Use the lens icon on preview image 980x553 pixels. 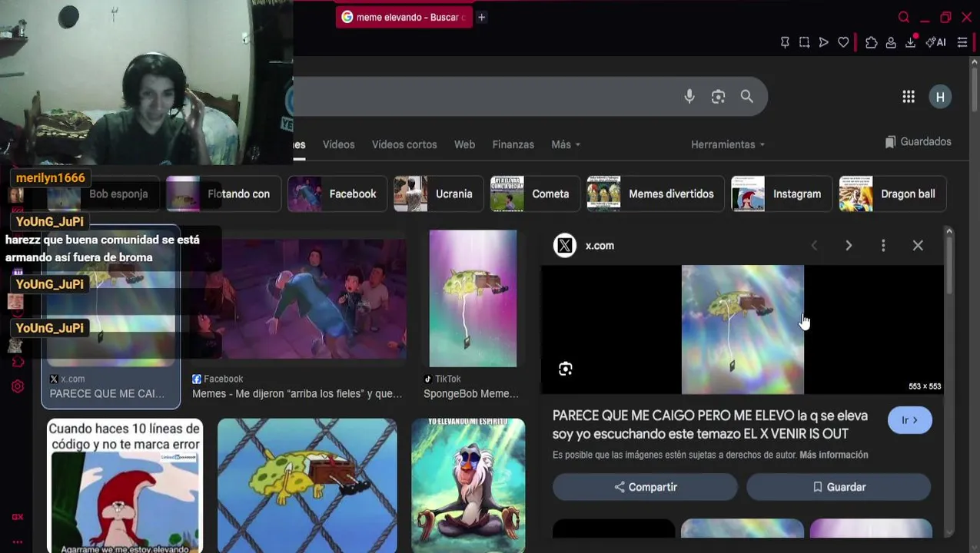point(566,369)
